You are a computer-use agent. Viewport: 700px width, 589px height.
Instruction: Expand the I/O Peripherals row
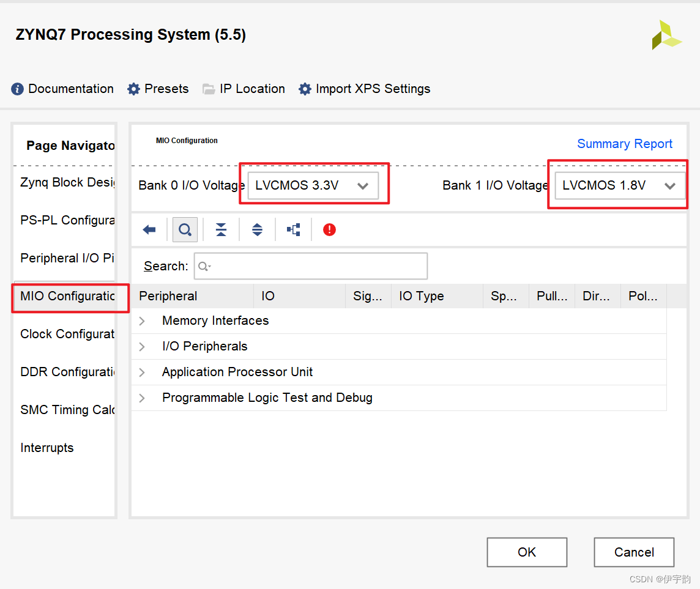click(142, 347)
